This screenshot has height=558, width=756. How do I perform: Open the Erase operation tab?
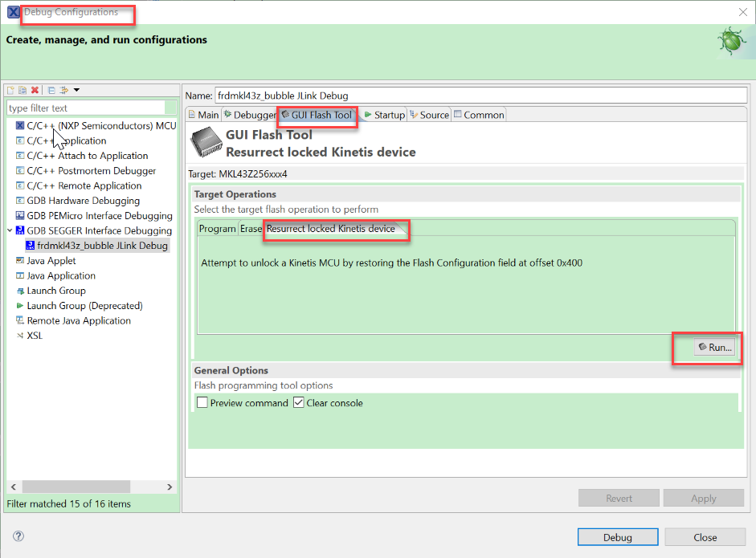click(x=251, y=228)
